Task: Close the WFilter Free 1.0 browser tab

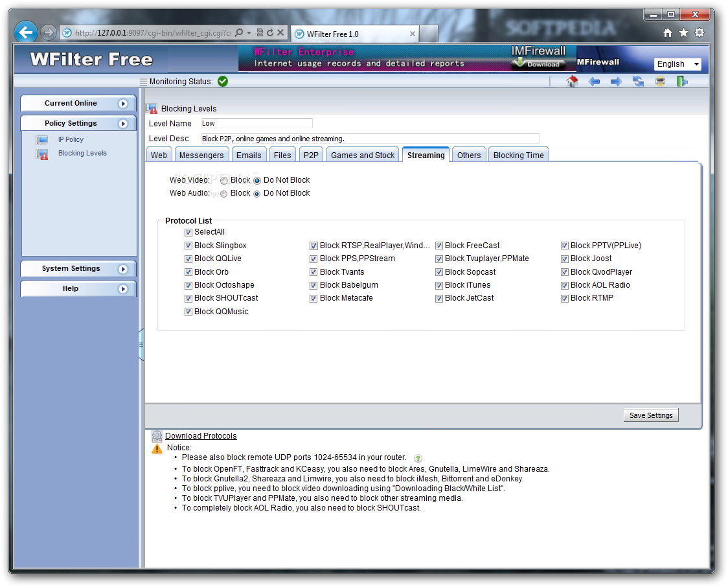Action: click(x=412, y=34)
